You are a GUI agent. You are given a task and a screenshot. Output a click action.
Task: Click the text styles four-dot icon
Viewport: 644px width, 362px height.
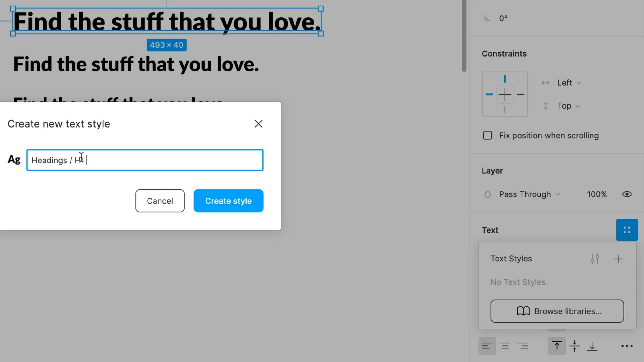(627, 230)
